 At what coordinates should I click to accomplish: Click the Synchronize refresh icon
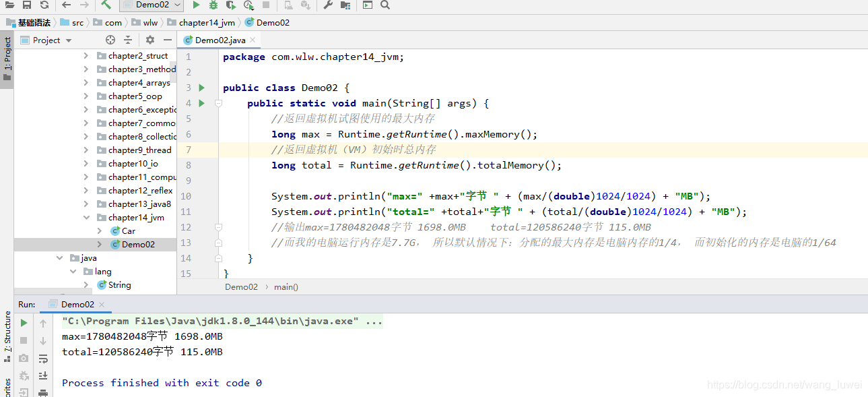tap(44, 5)
